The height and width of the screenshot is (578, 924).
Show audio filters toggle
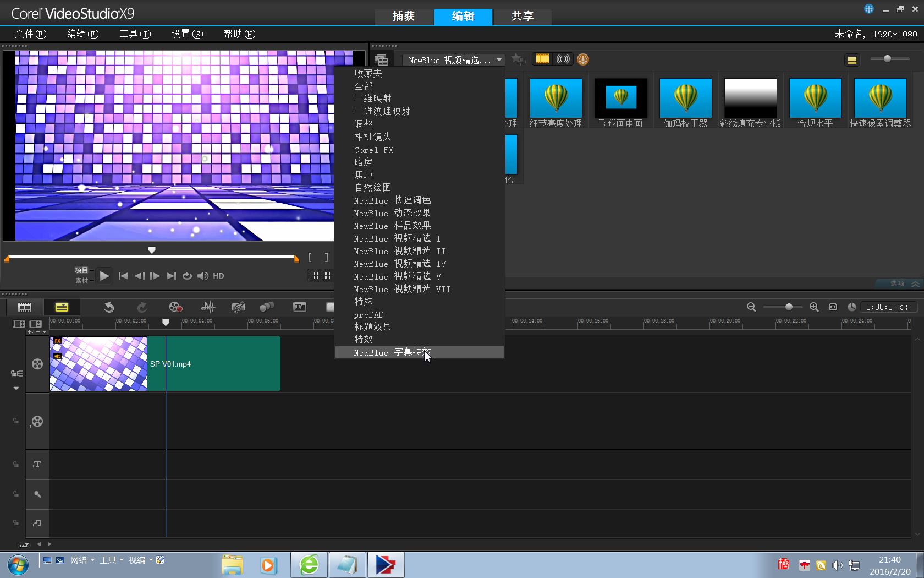pos(563,59)
